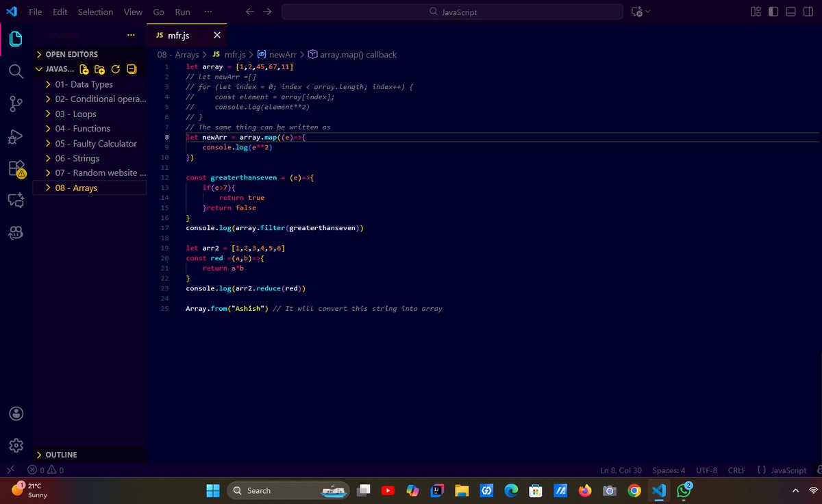
Task: Open language mode via JavaScript status item
Action: coord(783,470)
